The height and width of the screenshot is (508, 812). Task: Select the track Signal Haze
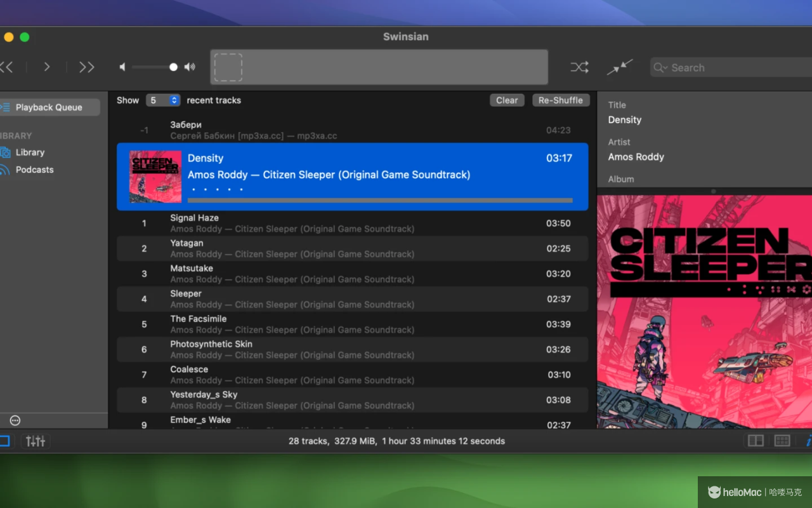353,224
